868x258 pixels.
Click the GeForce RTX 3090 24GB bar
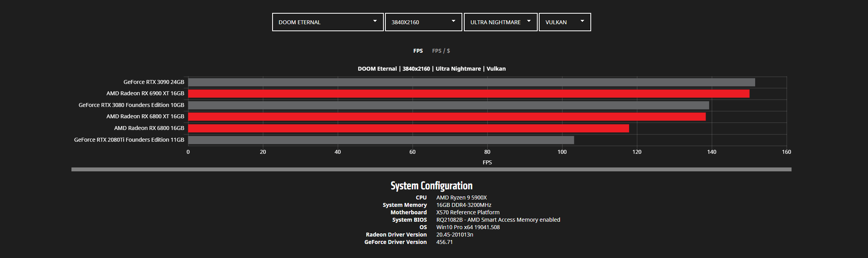[471, 82]
